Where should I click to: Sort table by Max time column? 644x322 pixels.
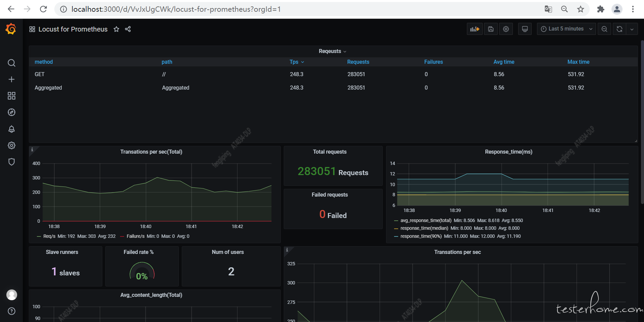(x=578, y=62)
